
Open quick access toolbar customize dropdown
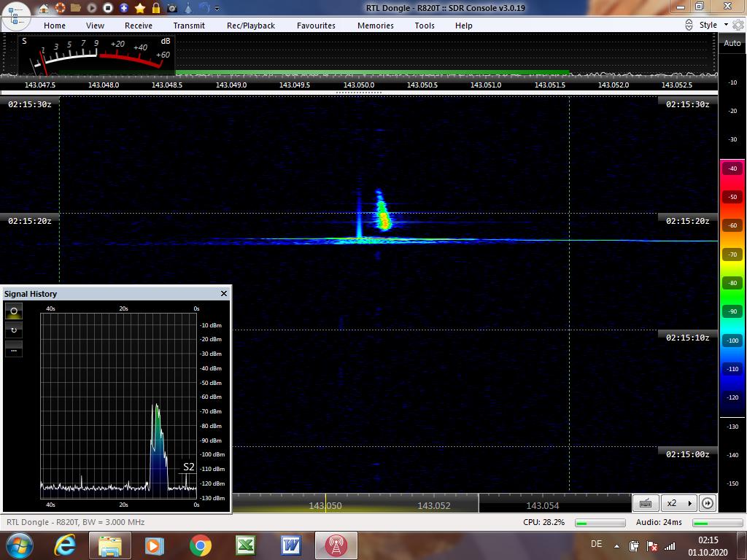[x=217, y=8]
